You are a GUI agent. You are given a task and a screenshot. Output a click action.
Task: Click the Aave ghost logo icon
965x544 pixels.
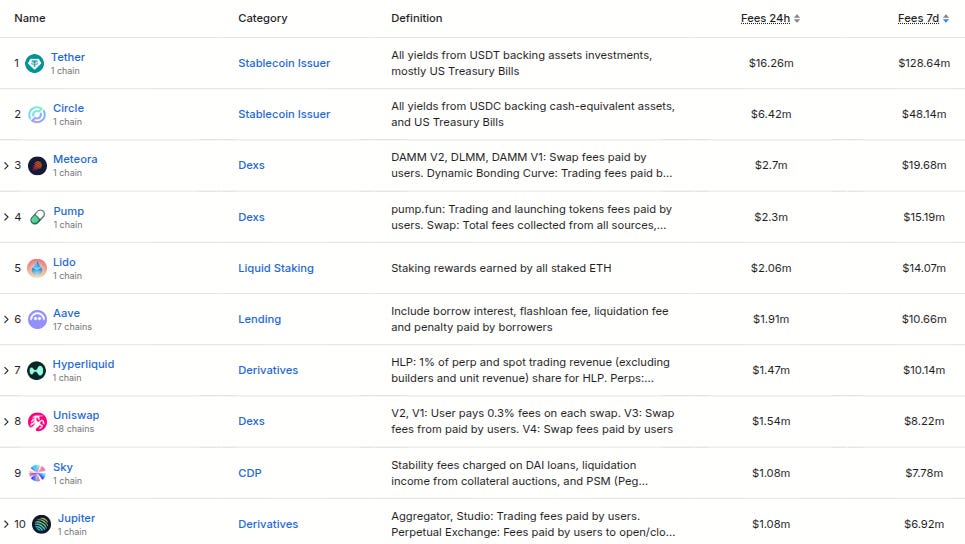[37, 319]
